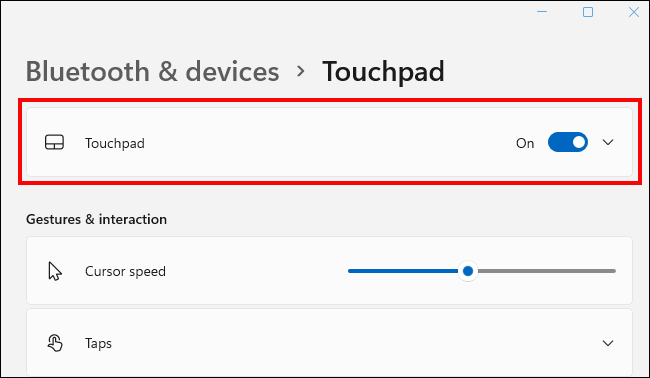650x378 pixels.
Task: Click the touchpad device icon in the Touchpad row
Action: coord(54,142)
